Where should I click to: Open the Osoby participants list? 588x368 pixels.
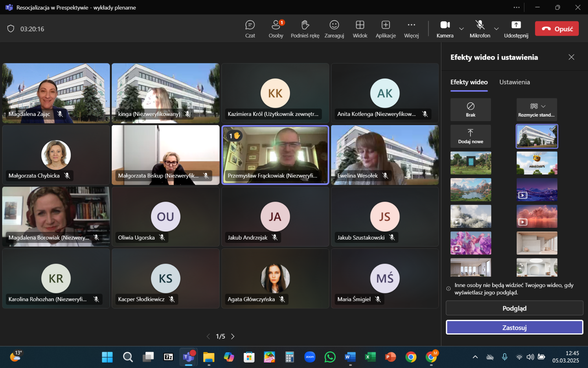pos(276,29)
